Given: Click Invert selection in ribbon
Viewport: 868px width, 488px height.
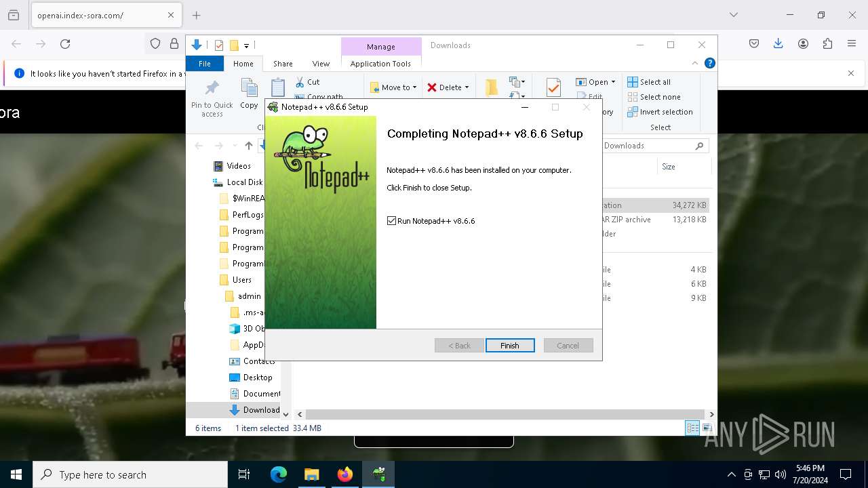Looking at the screenshot, I should 660,112.
